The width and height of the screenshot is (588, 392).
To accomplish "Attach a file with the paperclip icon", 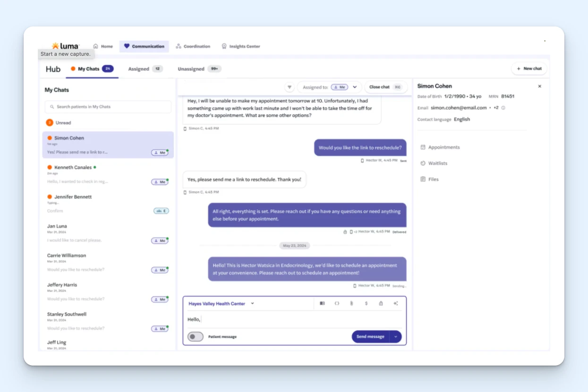I will coord(351,303).
